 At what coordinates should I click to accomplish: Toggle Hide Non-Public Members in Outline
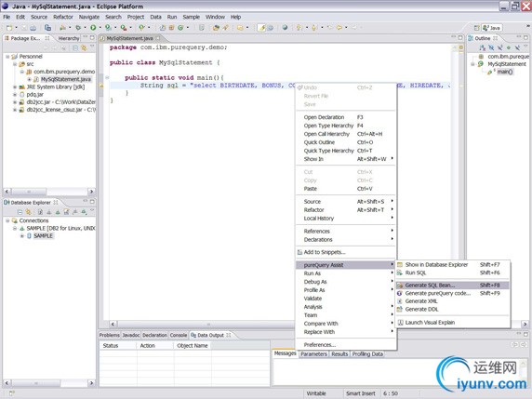[509, 47]
